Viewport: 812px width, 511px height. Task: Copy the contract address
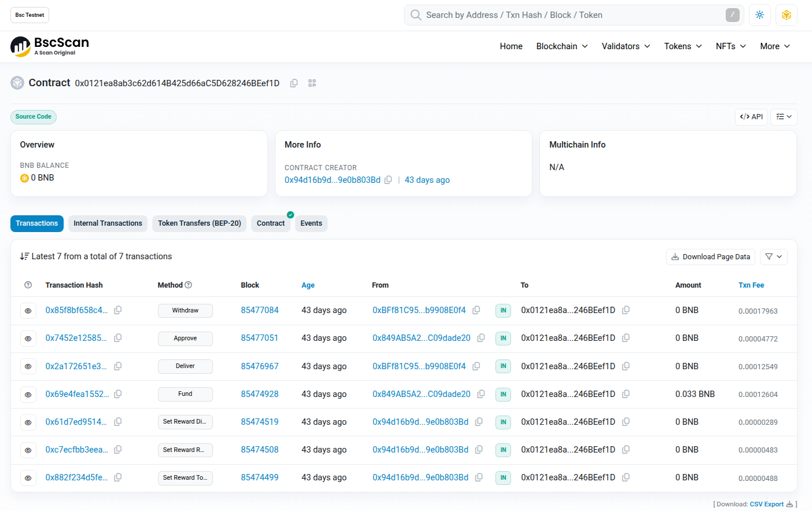294,83
